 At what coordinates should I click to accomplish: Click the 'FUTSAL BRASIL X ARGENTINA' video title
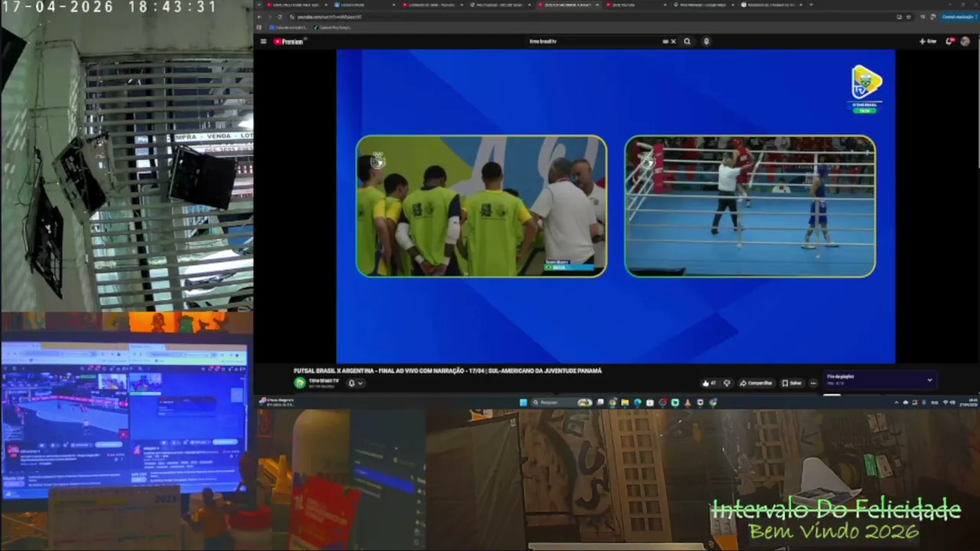[x=448, y=370]
